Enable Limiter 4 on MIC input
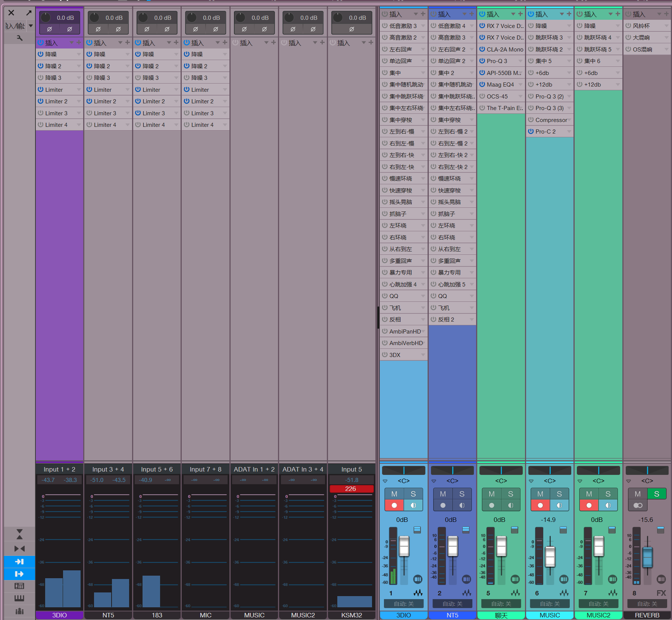This screenshot has width=672, height=620. coord(186,125)
